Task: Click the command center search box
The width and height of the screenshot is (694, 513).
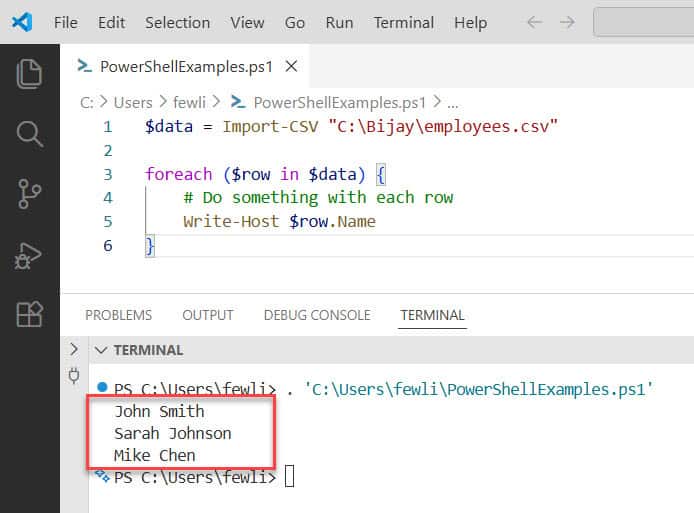Action: (x=644, y=22)
